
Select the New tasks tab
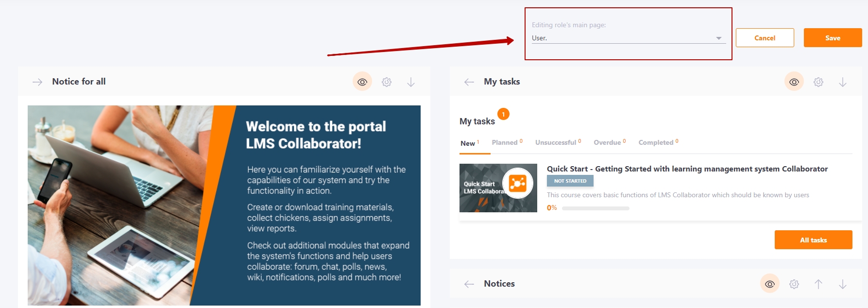(470, 143)
